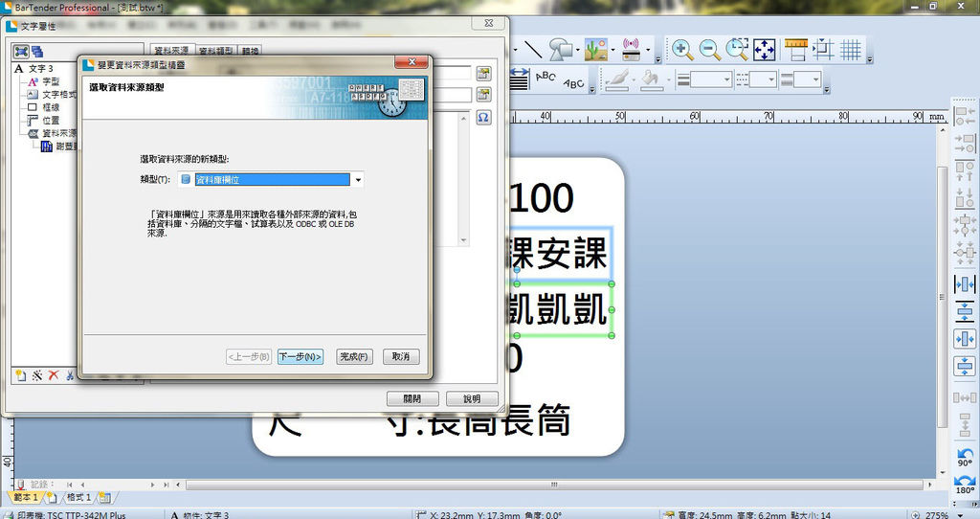Click the center horizontally on label icon

tap(965, 339)
